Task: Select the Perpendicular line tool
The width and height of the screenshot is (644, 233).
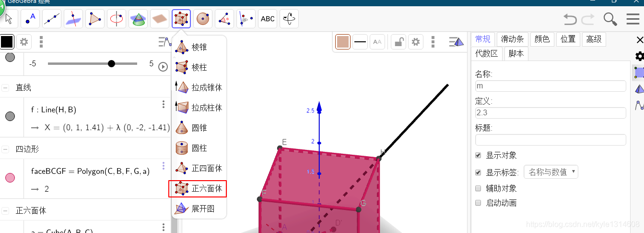Action: click(x=73, y=19)
